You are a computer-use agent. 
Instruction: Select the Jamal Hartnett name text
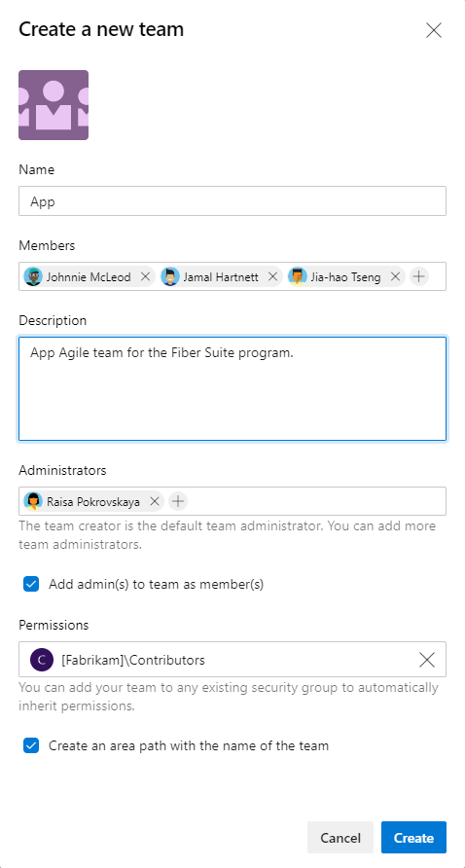click(x=221, y=277)
